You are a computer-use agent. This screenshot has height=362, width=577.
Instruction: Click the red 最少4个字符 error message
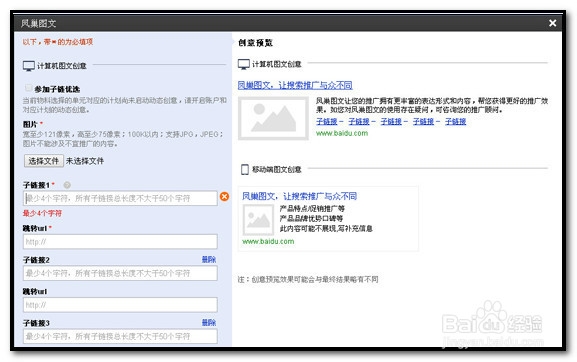pos(42,213)
